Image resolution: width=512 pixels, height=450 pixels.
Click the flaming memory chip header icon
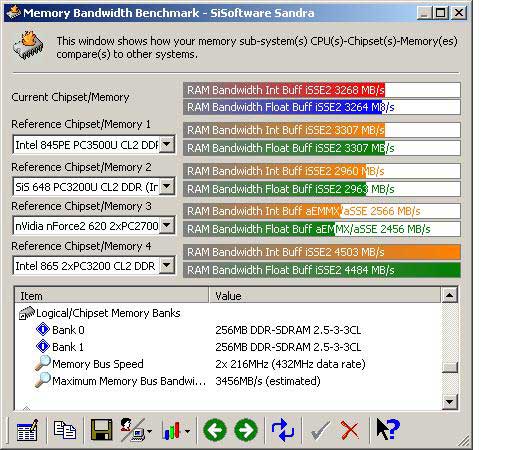[29, 46]
